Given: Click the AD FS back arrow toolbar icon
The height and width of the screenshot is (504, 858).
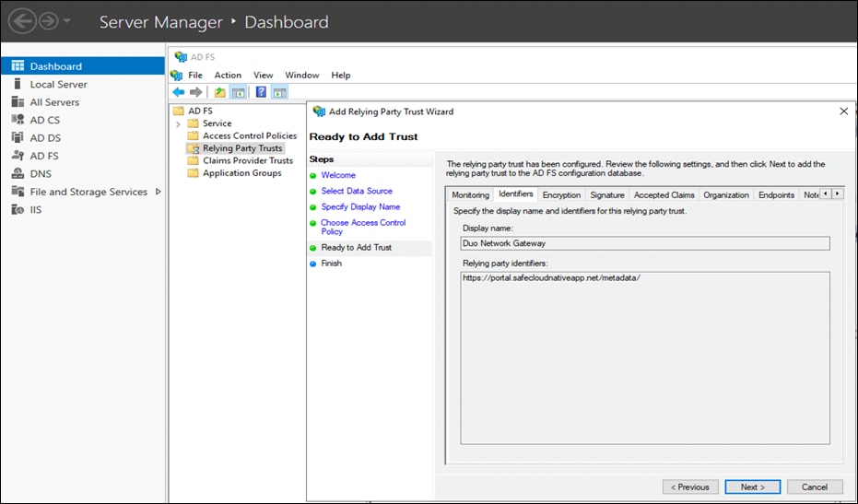Looking at the screenshot, I should (179, 92).
